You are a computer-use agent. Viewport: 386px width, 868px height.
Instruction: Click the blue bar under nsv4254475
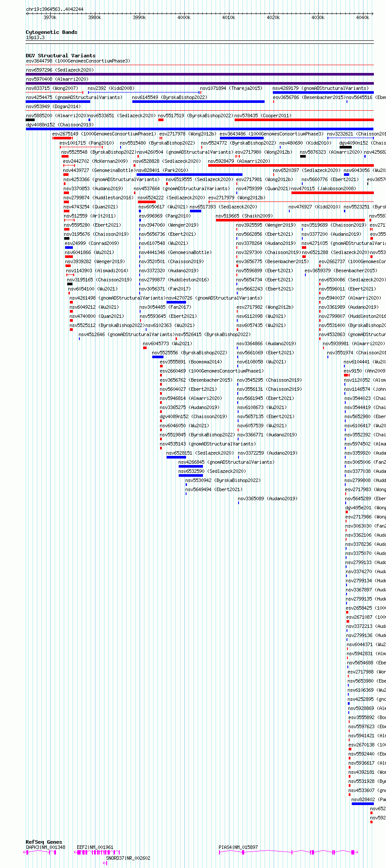58,102
